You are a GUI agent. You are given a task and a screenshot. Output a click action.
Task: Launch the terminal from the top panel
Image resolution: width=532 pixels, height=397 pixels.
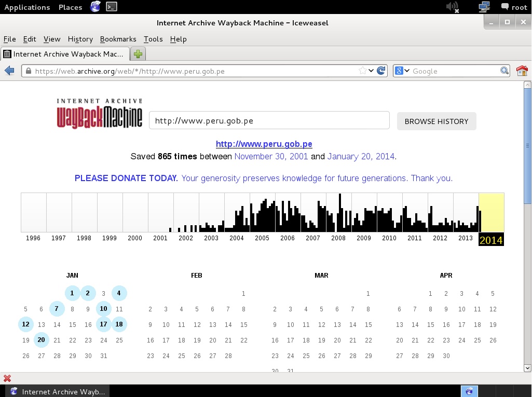(111, 7)
